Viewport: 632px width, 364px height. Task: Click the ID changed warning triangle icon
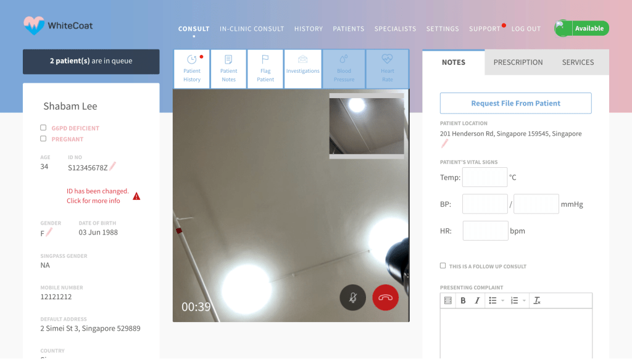coord(136,196)
